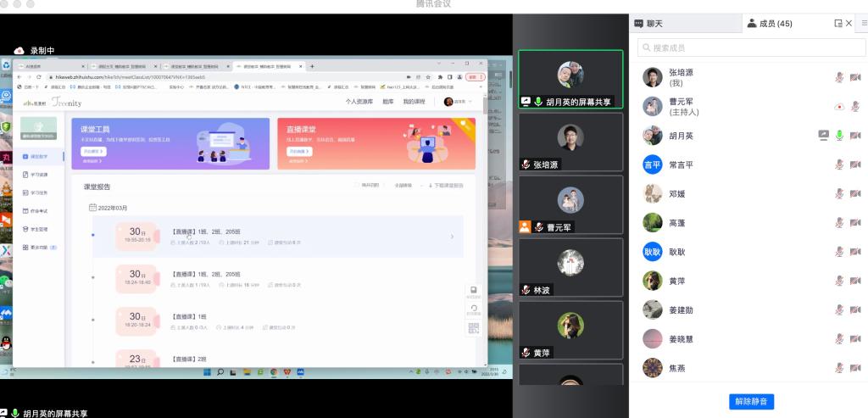Toggle green microphone icon beside 胡月英
Viewport: 868px width, 418px height.
(x=839, y=136)
